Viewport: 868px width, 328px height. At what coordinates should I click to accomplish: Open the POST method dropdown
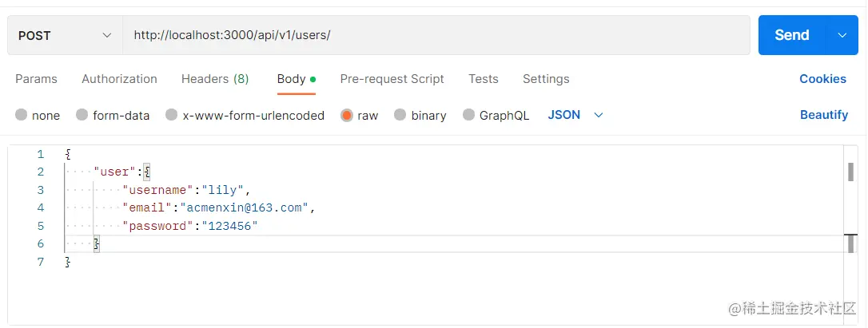(x=64, y=35)
